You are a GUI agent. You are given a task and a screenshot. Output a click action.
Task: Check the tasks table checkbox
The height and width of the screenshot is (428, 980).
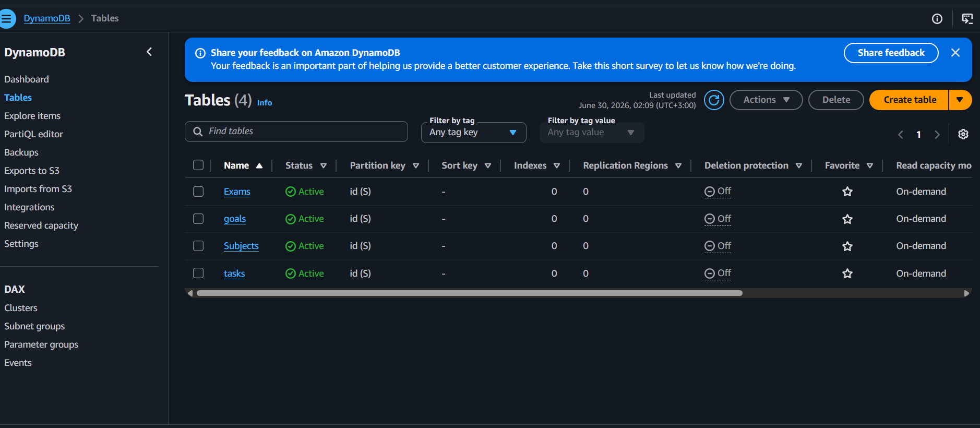point(198,273)
